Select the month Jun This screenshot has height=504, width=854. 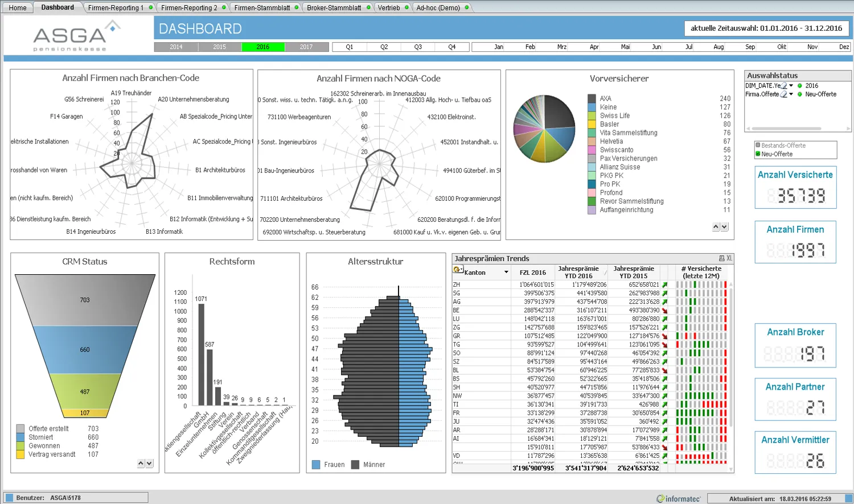click(656, 47)
